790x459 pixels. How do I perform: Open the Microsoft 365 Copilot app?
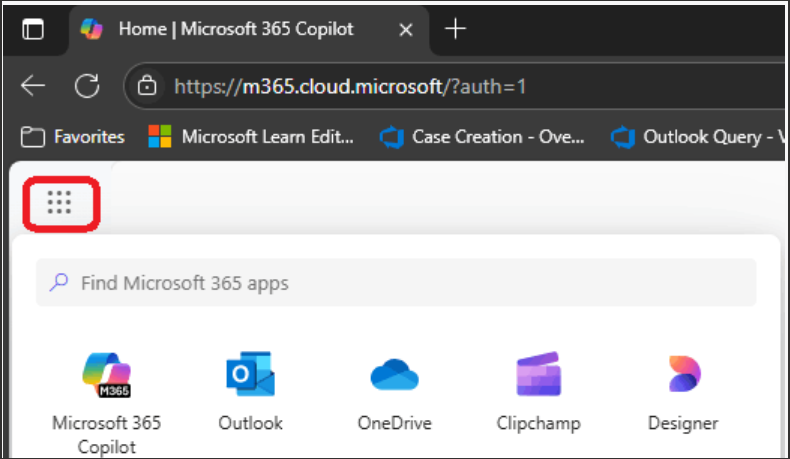point(106,404)
